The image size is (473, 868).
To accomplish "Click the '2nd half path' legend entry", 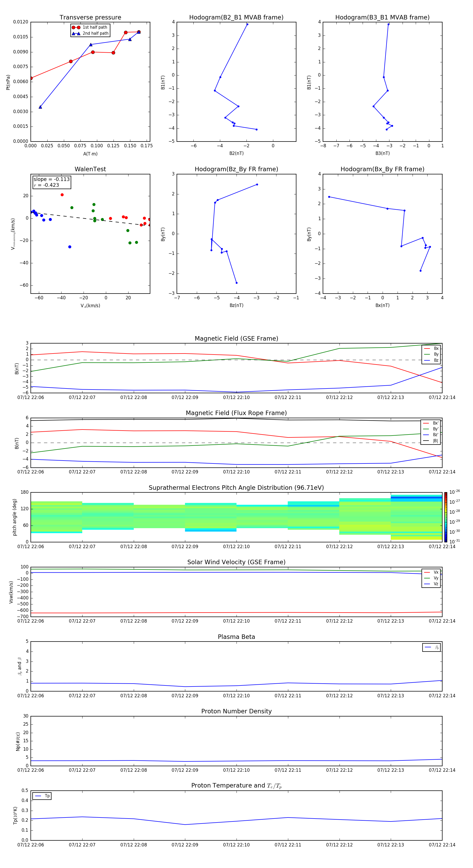I will pyautogui.click(x=90, y=33).
